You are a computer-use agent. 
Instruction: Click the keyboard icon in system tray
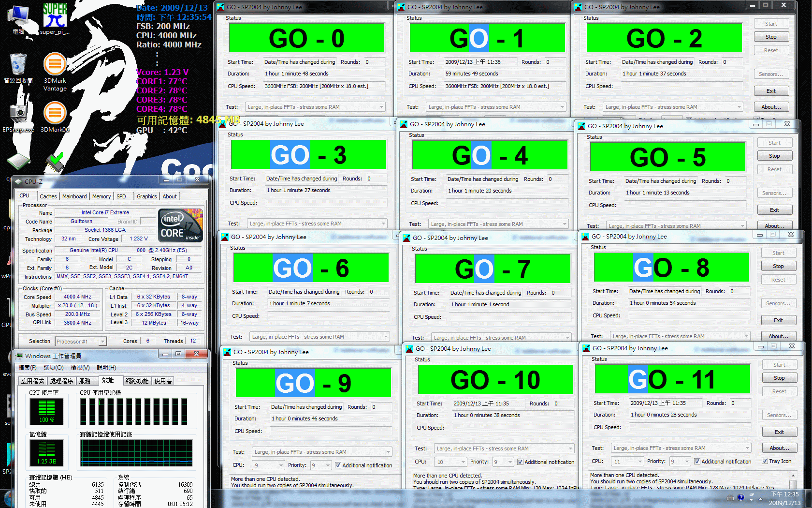[730, 498]
